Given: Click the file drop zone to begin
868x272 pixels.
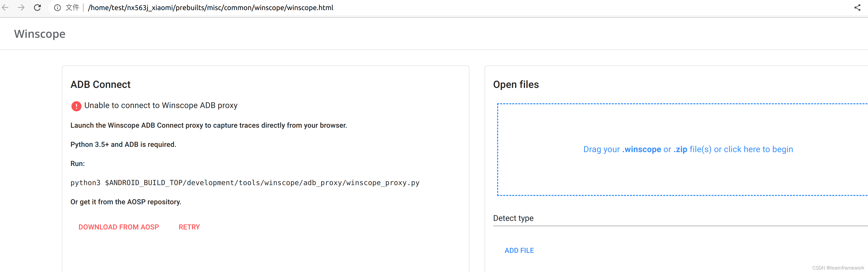Looking at the screenshot, I should pyautogui.click(x=683, y=150).
